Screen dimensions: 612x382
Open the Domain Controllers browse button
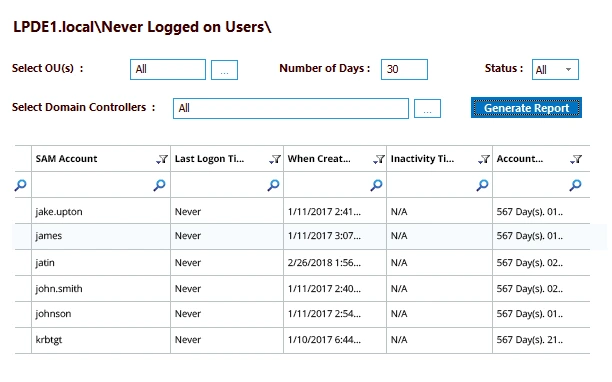tap(427, 108)
